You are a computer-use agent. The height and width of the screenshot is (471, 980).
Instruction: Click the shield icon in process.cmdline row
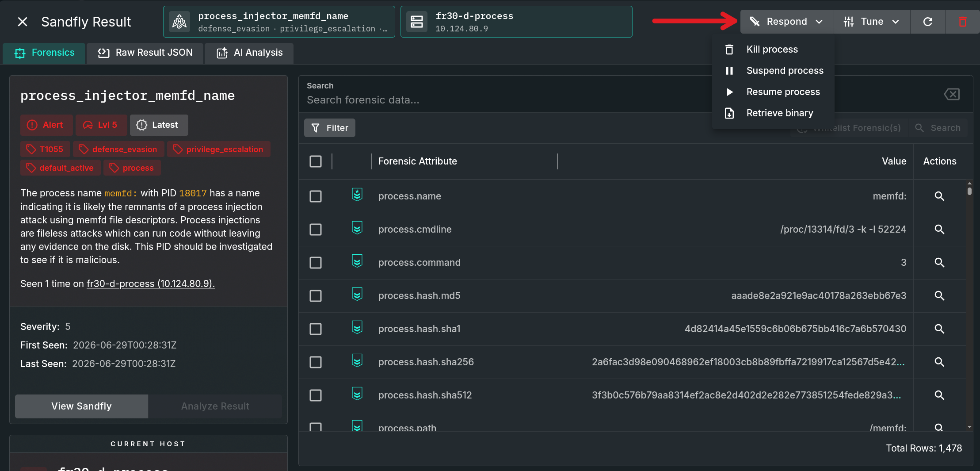[357, 228]
